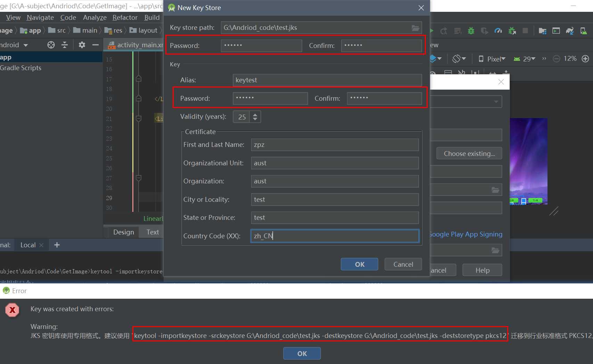593x364 pixels.
Task: Click Attach Debugger to Android Process icon
Action: [512, 31]
